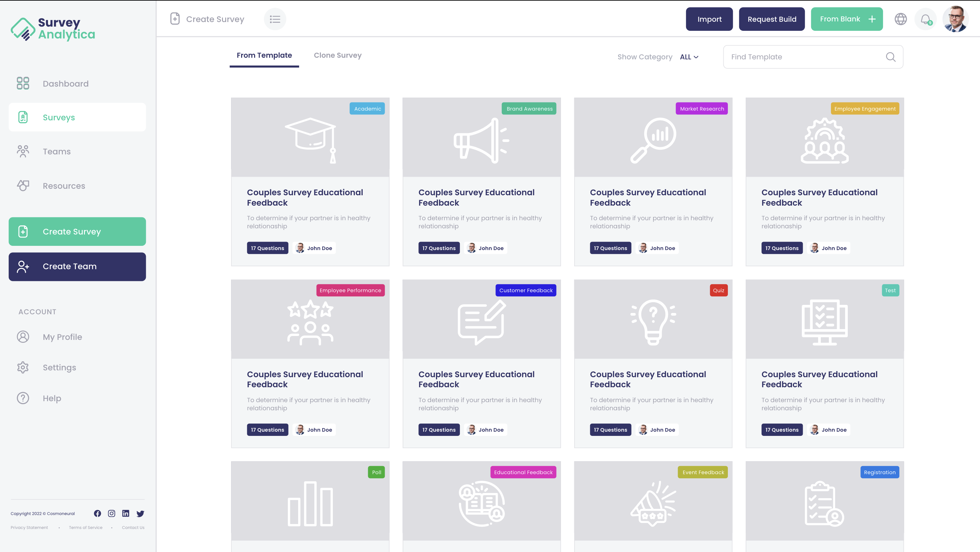Image resolution: width=980 pixels, height=552 pixels.
Task: Click the Create Team button
Action: point(77,267)
